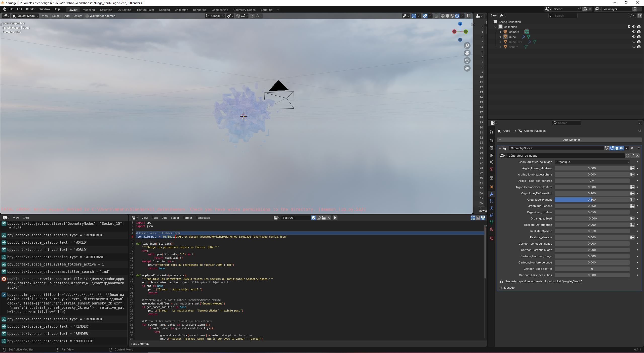Screen dimensions: 644x353
Task: Click the zoom view magnifier icon
Action: [x=467, y=46]
